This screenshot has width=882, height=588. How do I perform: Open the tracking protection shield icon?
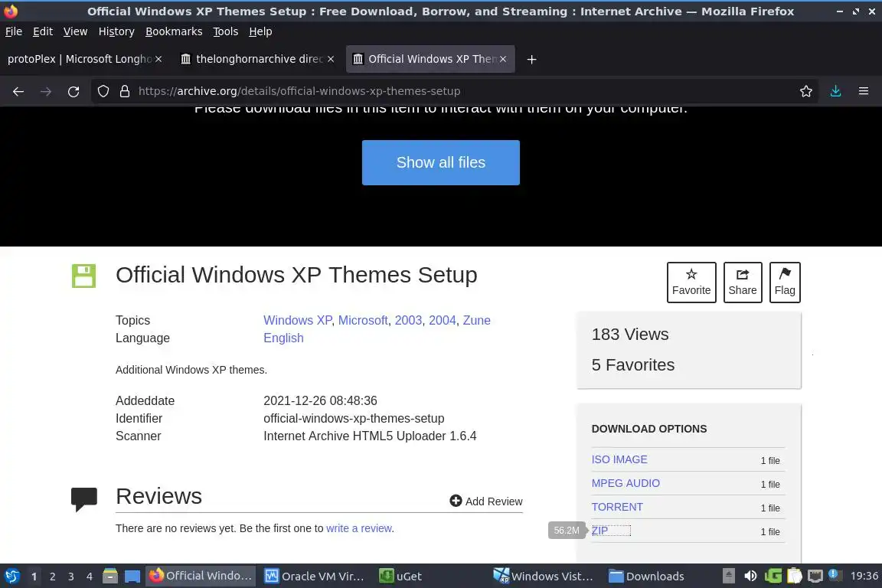(x=103, y=91)
